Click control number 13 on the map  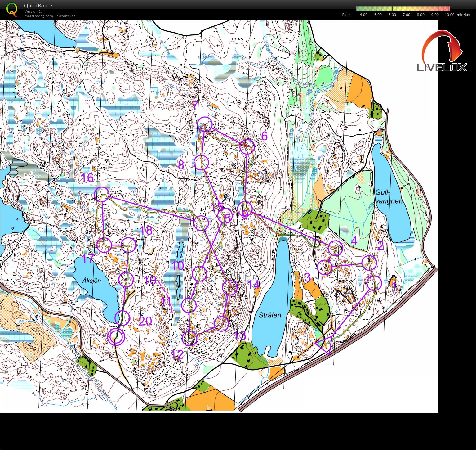[240, 335]
